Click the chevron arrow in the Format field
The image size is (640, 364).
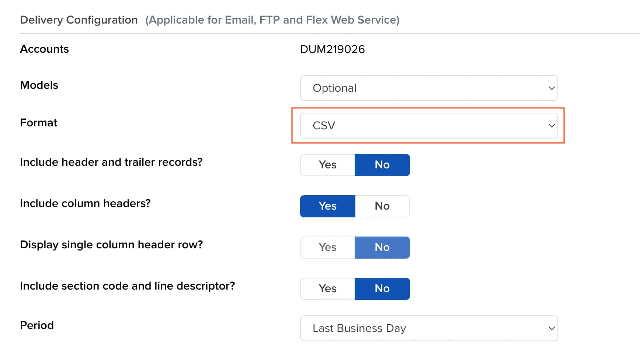pyautogui.click(x=552, y=126)
